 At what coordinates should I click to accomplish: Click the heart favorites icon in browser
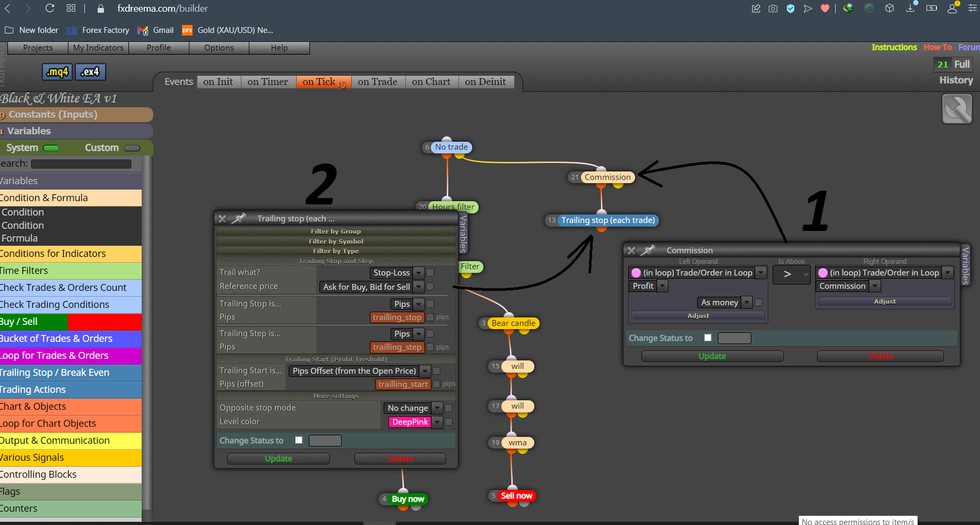click(825, 8)
